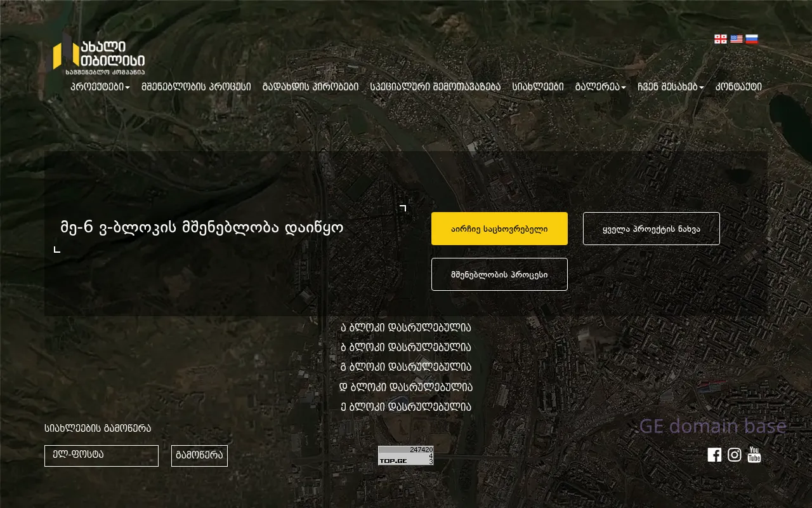Click the ახალი თბილისი company logo

click(x=98, y=55)
